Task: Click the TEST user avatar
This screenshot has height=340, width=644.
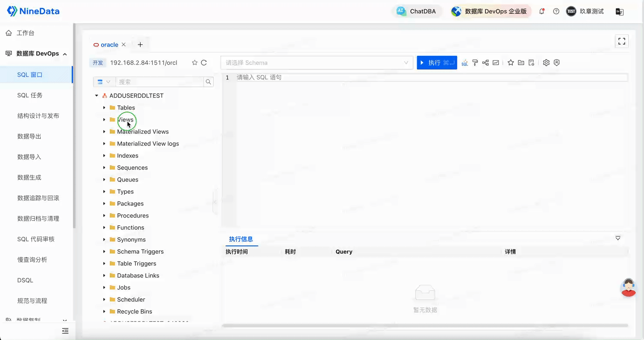Action: 571,12
